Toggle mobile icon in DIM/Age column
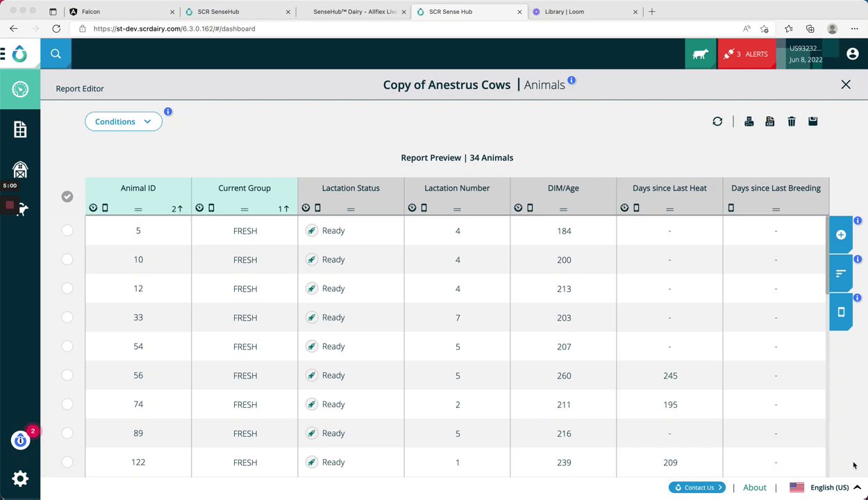 pyautogui.click(x=530, y=208)
